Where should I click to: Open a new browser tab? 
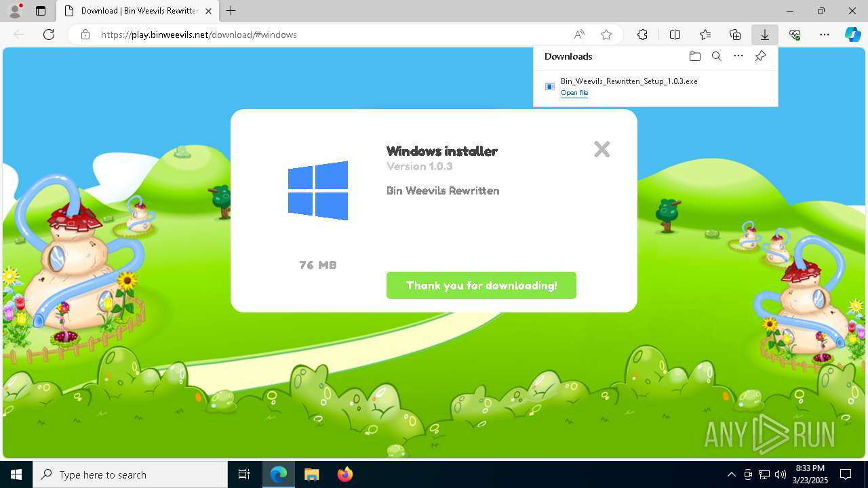pyautogui.click(x=231, y=11)
